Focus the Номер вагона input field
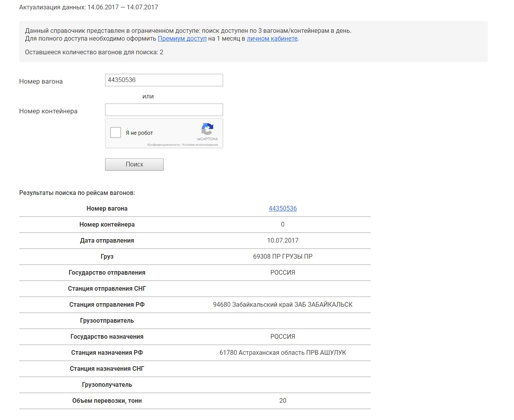The width and height of the screenshot is (514, 420). tap(164, 80)
